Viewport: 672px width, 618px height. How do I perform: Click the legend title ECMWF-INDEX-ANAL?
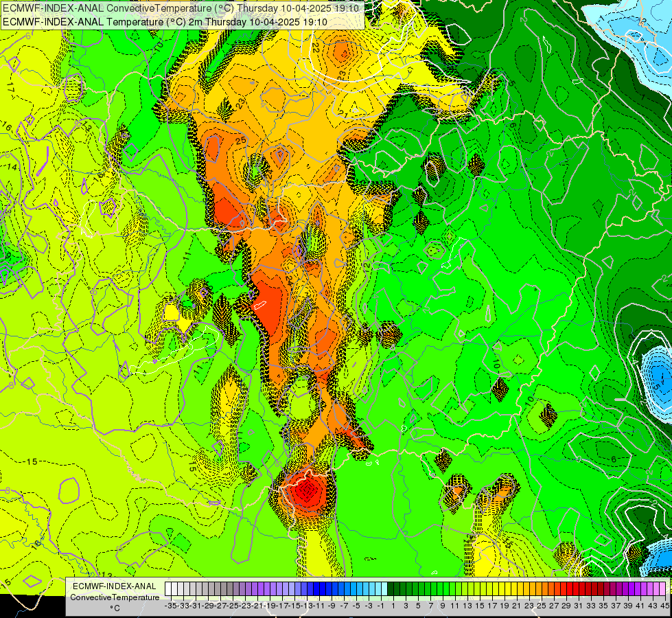[x=115, y=586]
